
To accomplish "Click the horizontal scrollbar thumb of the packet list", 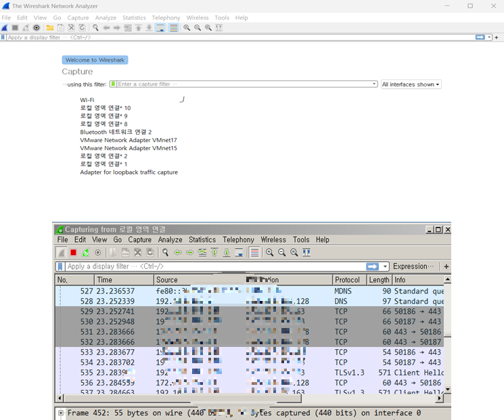I will click(183, 398).
